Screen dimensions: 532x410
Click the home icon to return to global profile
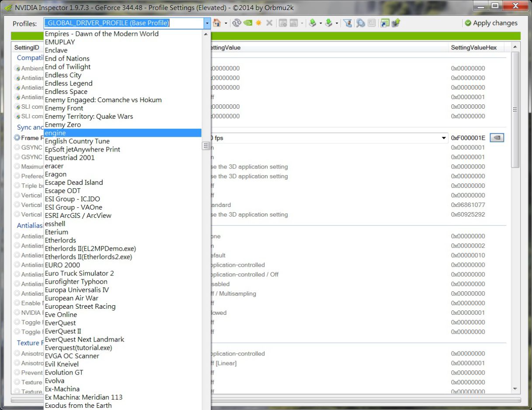[217, 23]
